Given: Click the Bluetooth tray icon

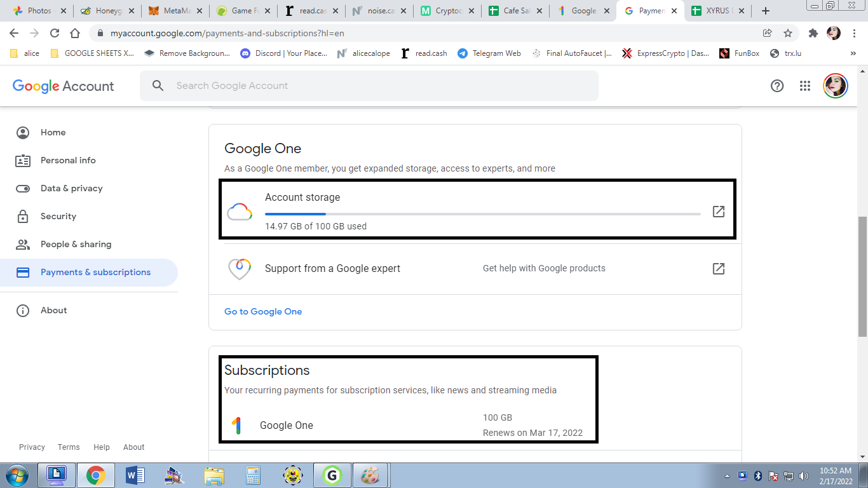Looking at the screenshot, I should (x=757, y=476).
